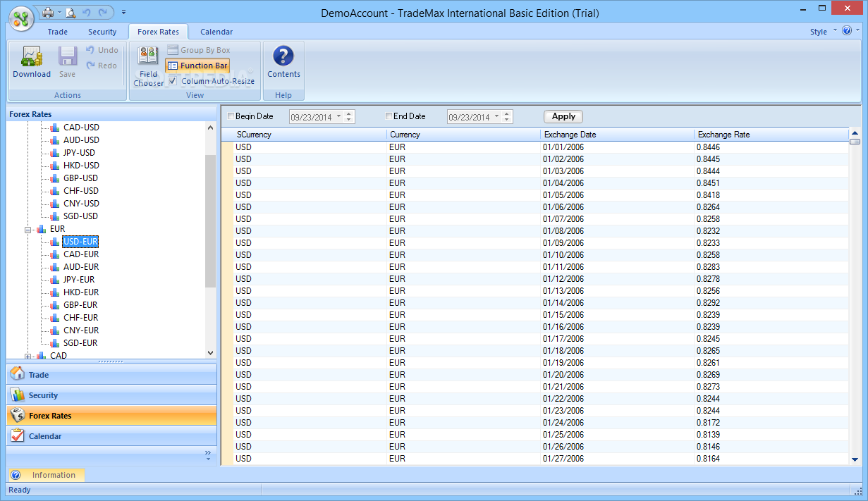This screenshot has height=501, width=868.
Task: Click the Print icon in quick access toolbar
Action: [x=48, y=12]
